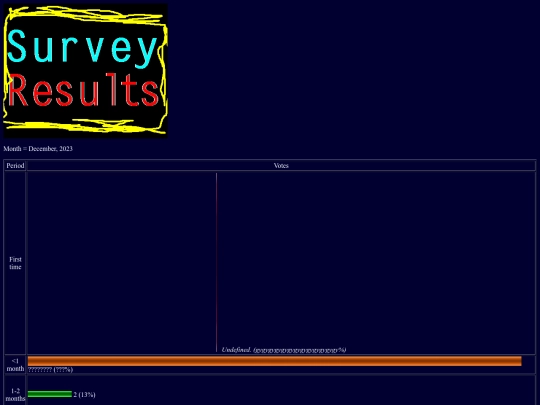Click the thin vertical bar in the First time row
This screenshot has height=405, width=540.
click(217, 262)
